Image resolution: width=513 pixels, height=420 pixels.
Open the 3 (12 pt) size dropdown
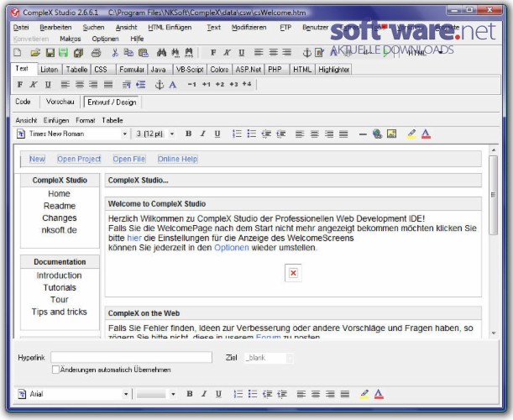click(172, 134)
